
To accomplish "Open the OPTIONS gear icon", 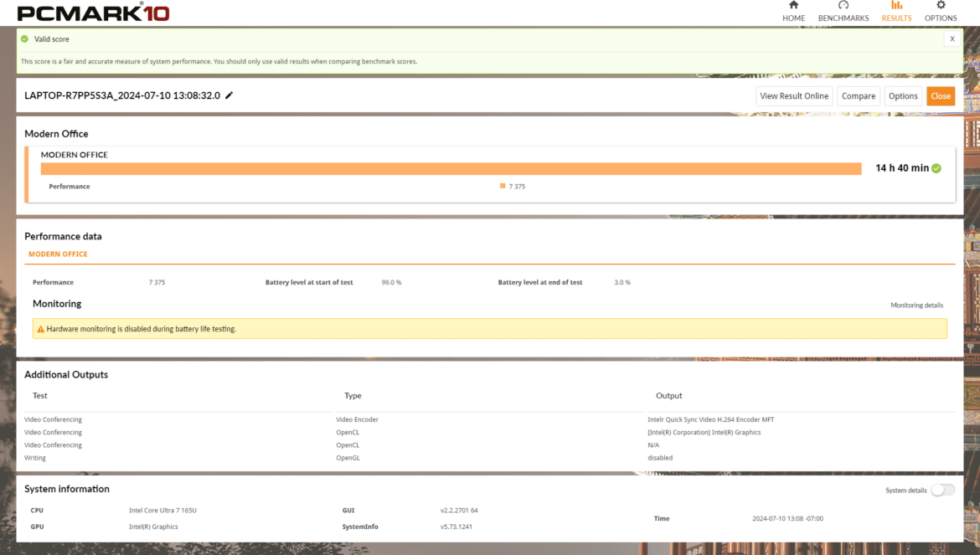I will [x=941, y=5].
